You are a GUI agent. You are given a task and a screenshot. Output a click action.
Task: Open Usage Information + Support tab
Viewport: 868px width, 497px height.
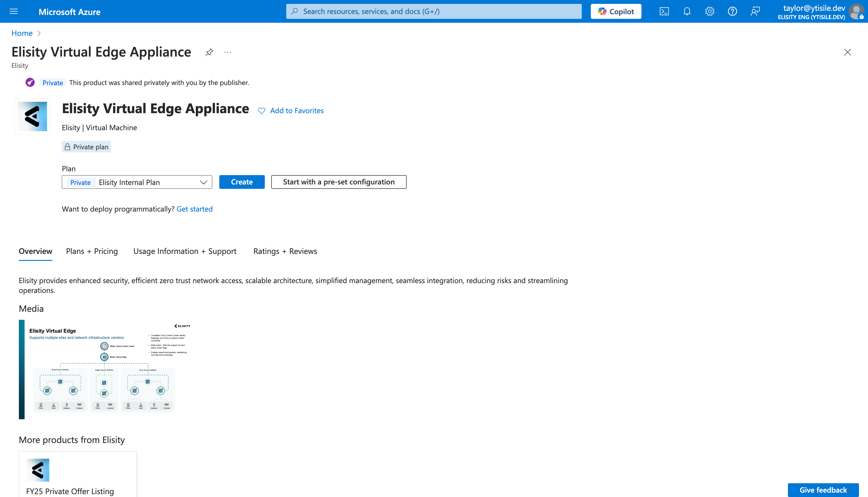click(x=185, y=251)
